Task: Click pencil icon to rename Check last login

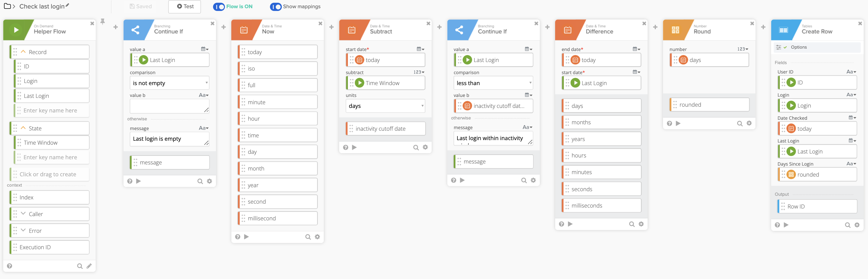Action: (67, 5)
